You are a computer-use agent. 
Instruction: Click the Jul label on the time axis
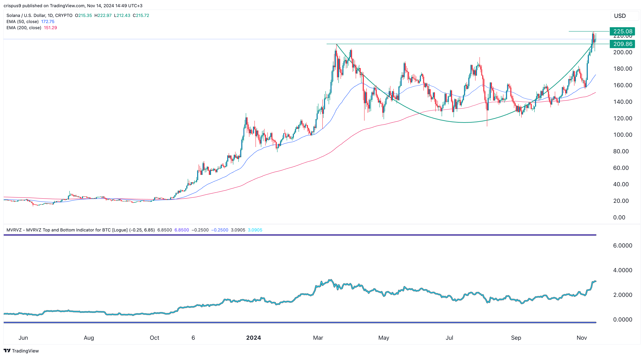point(449,338)
